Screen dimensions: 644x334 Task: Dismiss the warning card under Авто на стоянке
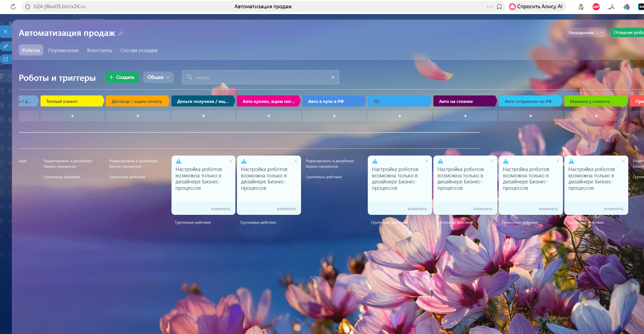point(492,161)
